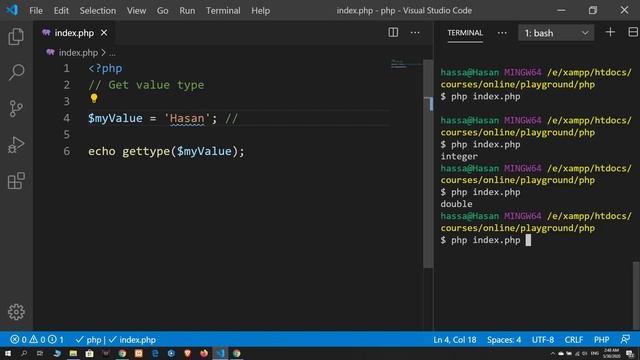This screenshot has height=360, width=640.
Task: Open the Windows Start menu
Action: 8,353
